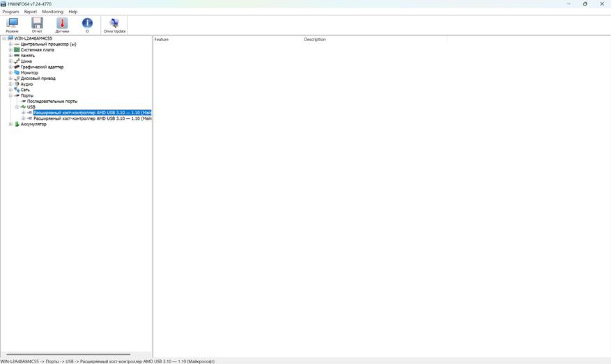Click the computer icon beside WIN-L2A48AM4C5S
This screenshot has width=611, height=364.
pos(10,38)
